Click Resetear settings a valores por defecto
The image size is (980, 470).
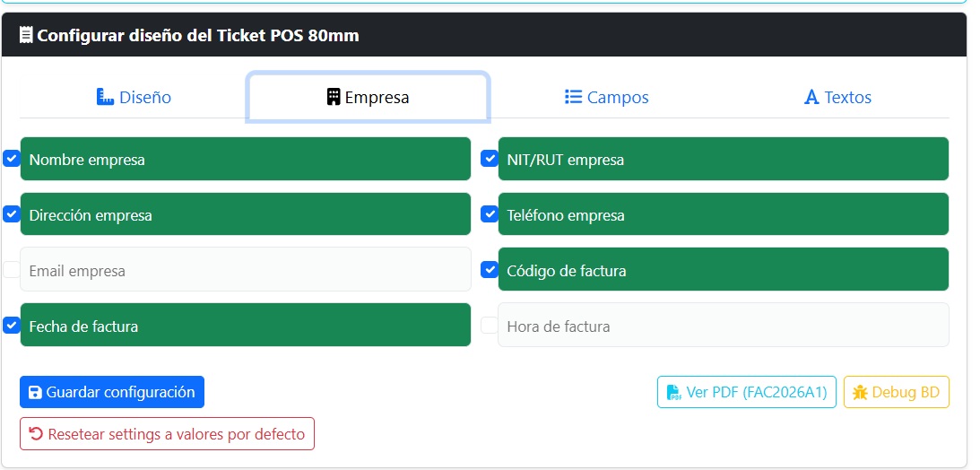pyautogui.click(x=167, y=433)
